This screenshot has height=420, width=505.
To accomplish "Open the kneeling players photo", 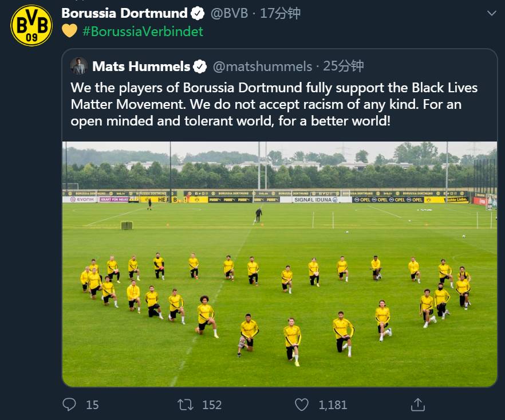I will [279, 264].
